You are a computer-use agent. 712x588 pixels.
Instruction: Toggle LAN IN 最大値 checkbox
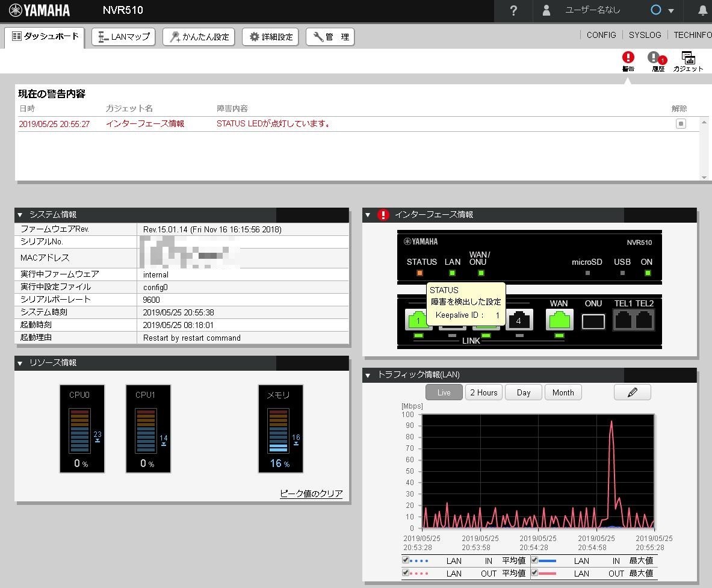point(534,560)
